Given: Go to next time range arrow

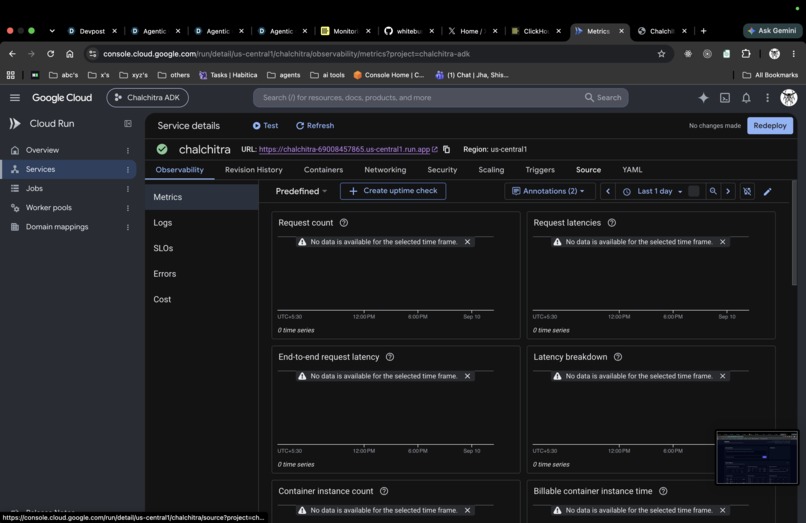Looking at the screenshot, I should click(x=728, y=191).
